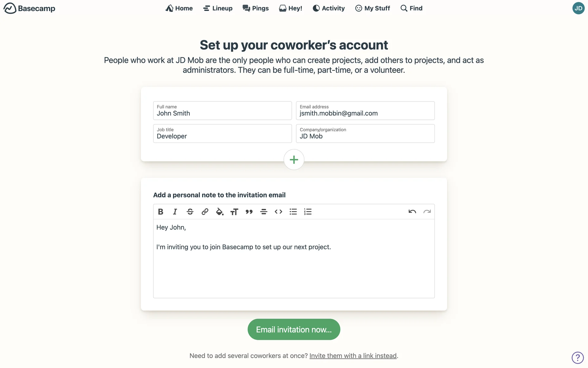Insert code formatting
The height and width of the screenshot is (368, 588).
pyautogui.click(x=278, y=212)
